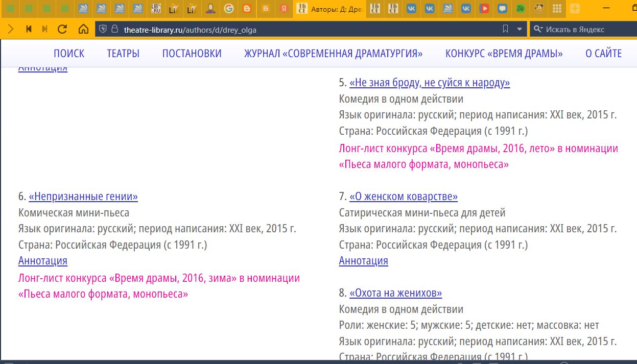
Task: Click the padlock site security icon
Action: point(114,29)
